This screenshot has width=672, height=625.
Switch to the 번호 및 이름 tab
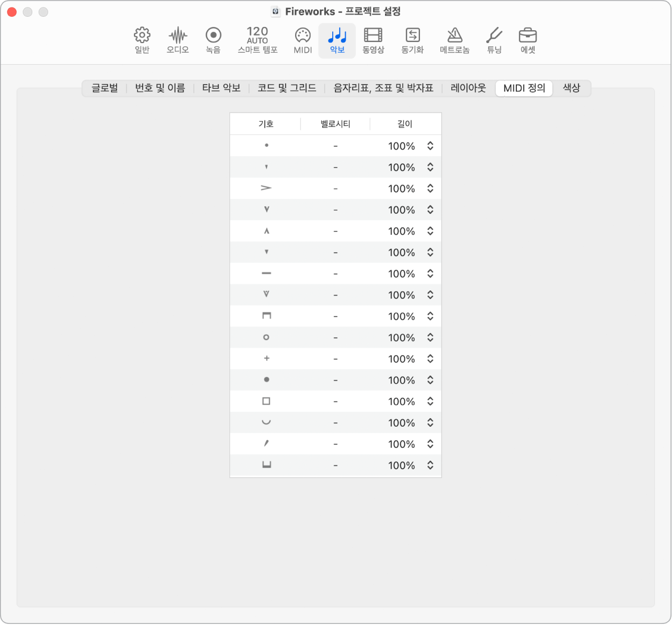(160, 88)
